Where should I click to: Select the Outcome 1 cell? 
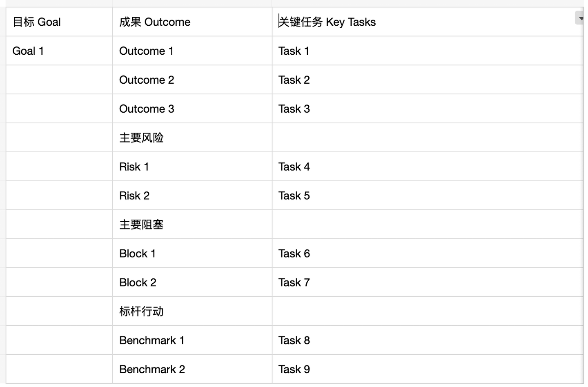(x=192, y=51)
